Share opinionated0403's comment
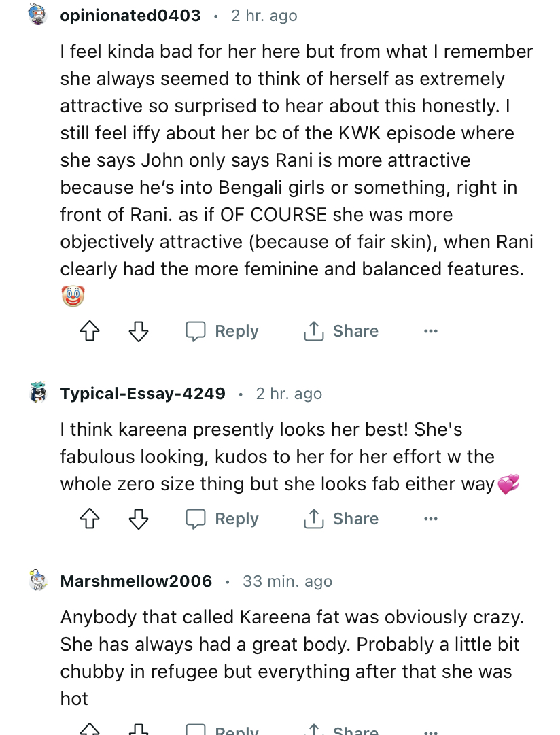 [x=341, y=331]
